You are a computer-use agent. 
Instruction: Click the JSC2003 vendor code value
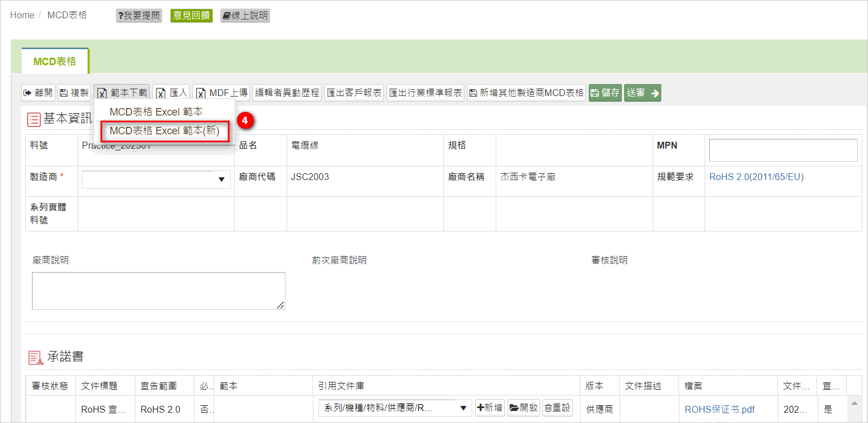(x=310, y=177)
